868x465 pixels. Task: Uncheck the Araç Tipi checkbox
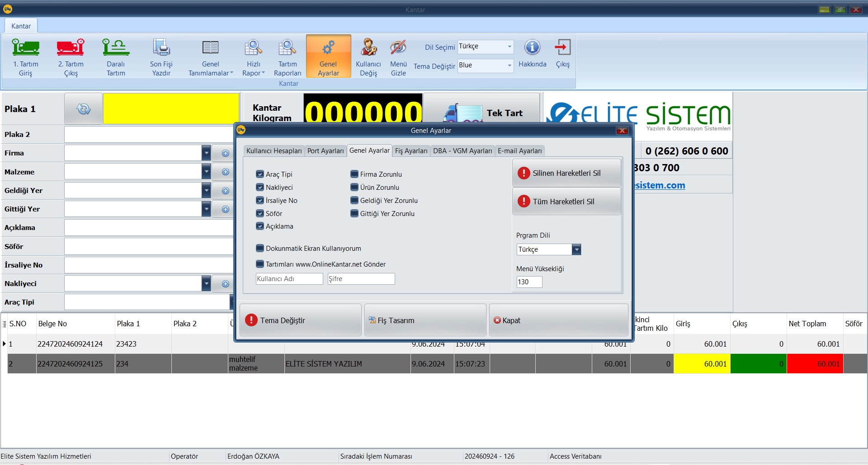tap(260, 174)
